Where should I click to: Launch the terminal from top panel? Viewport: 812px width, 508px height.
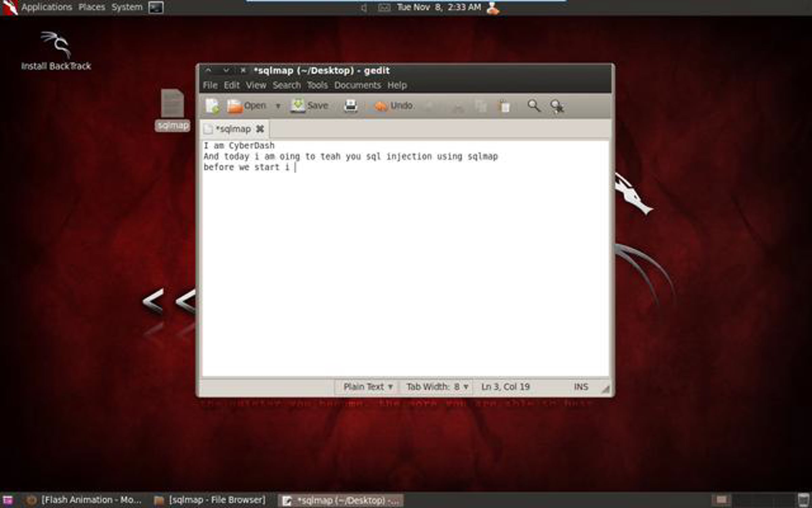(x=156, y=7)
